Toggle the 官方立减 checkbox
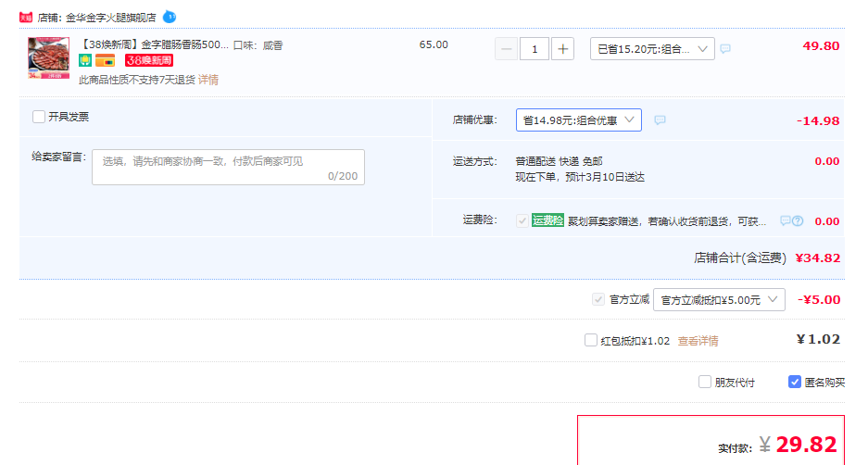Screen dimensions: 868x465 (598, 299)
